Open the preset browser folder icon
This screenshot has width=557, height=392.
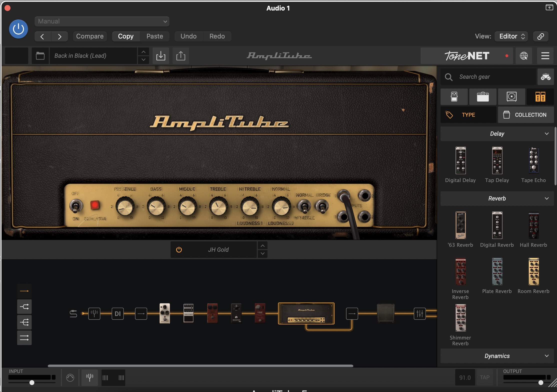(40, 56)
